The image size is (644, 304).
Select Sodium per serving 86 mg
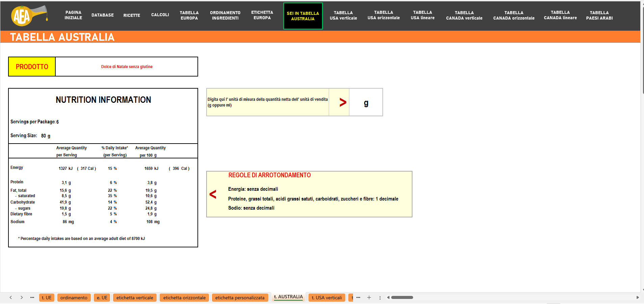pos(68,222)
